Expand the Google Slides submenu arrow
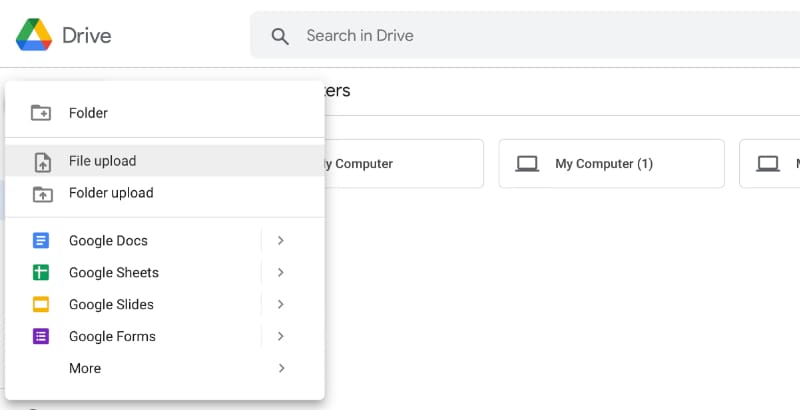This screenshot has width=800, height=410. pyautogui.click(x=281, y=304)
